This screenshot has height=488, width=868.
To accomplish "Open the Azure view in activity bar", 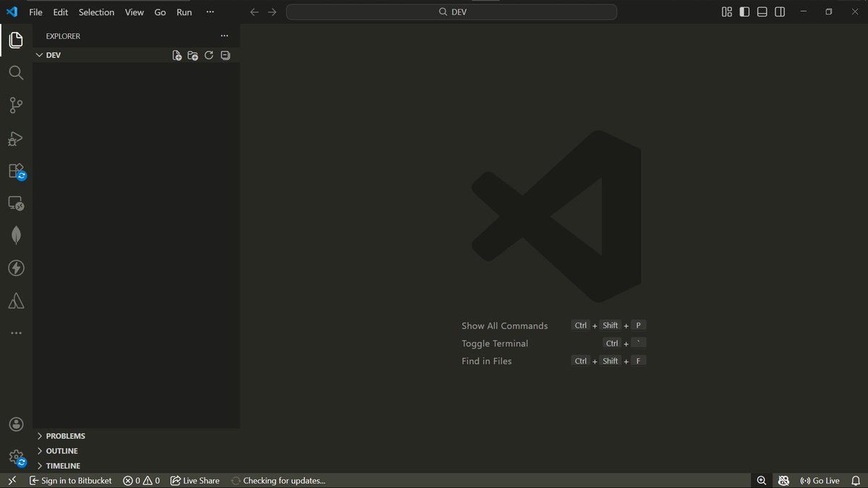I will pos(16,301).
